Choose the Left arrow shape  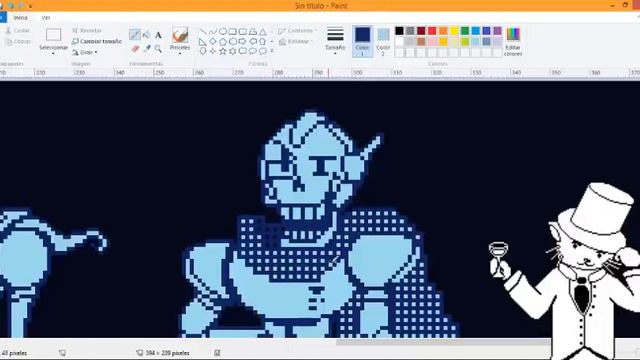point(253,42)
